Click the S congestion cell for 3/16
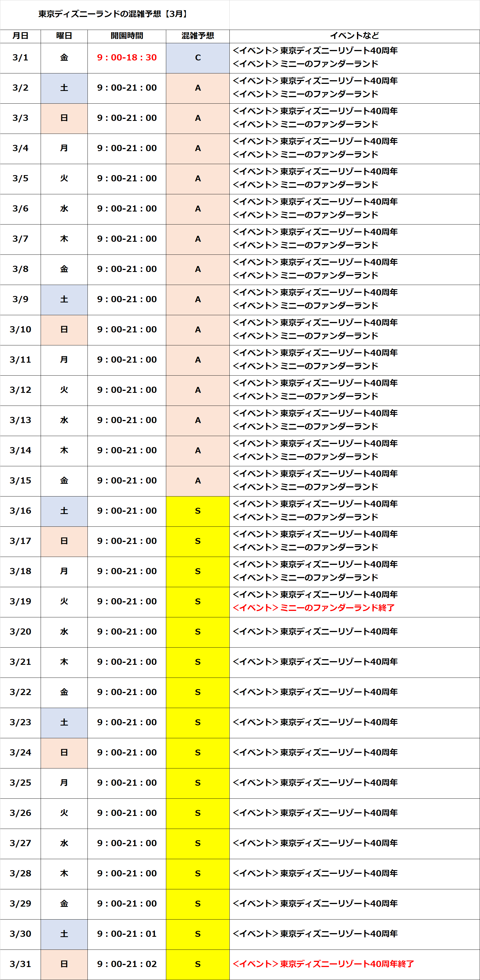This screenshot has width=480, height=980. coord(198,511)
